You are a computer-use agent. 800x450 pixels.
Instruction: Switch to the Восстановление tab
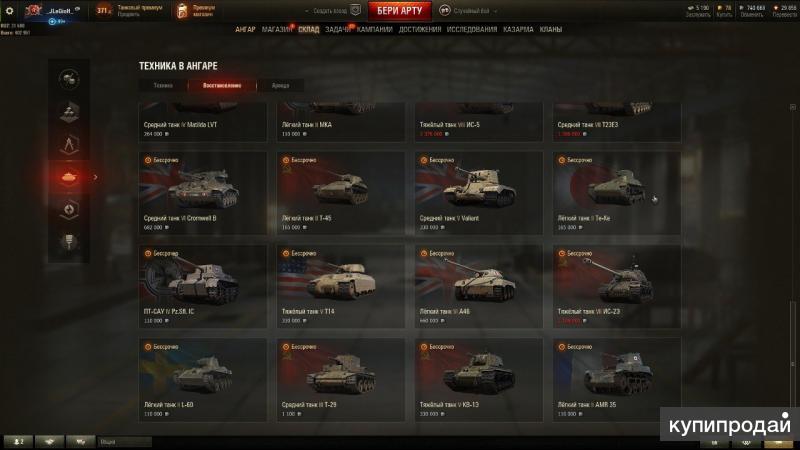click(222, 85)
